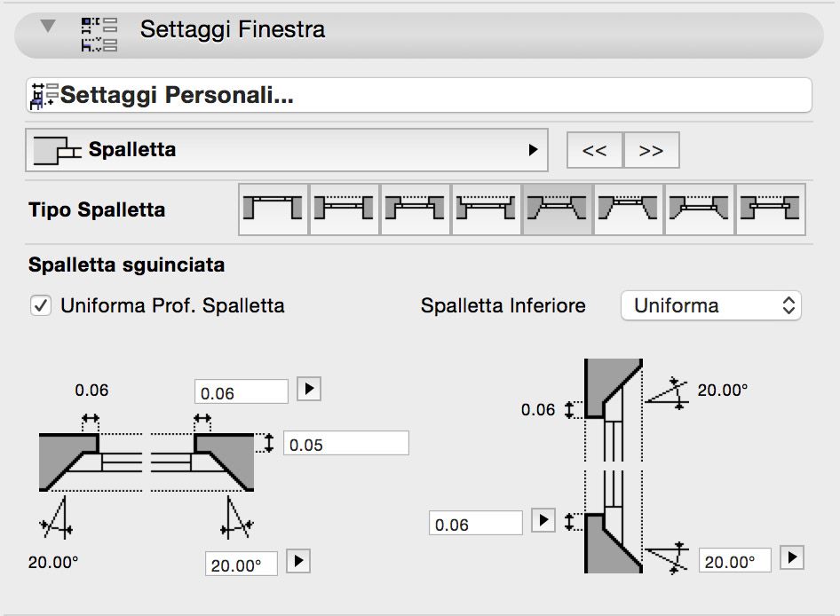
Task: Click arrow beside bottom-left 20.00° field
Action: click(x=297, y=561)
